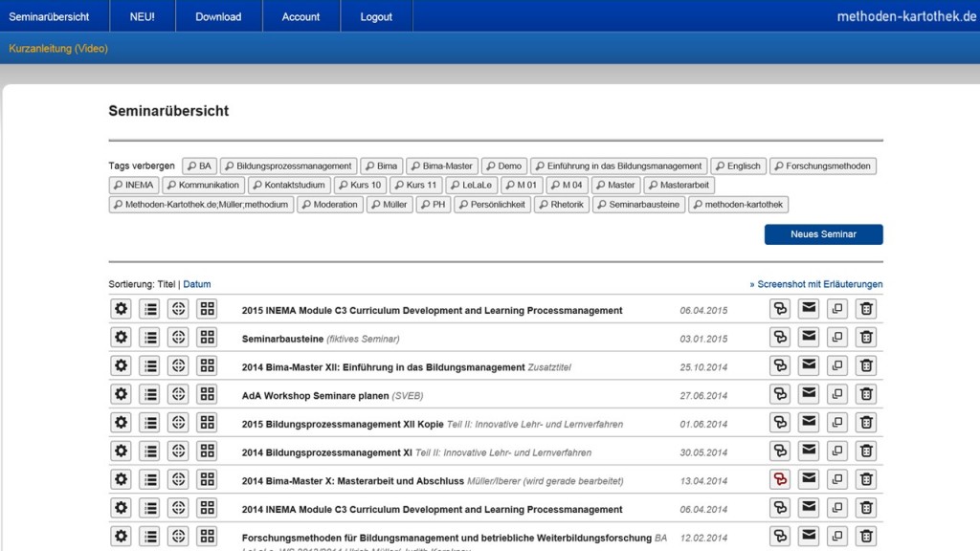Open settings gear for Seminarbausteine seminar
The width and height of the screenshot is (980, 551).
coord(121,337)
